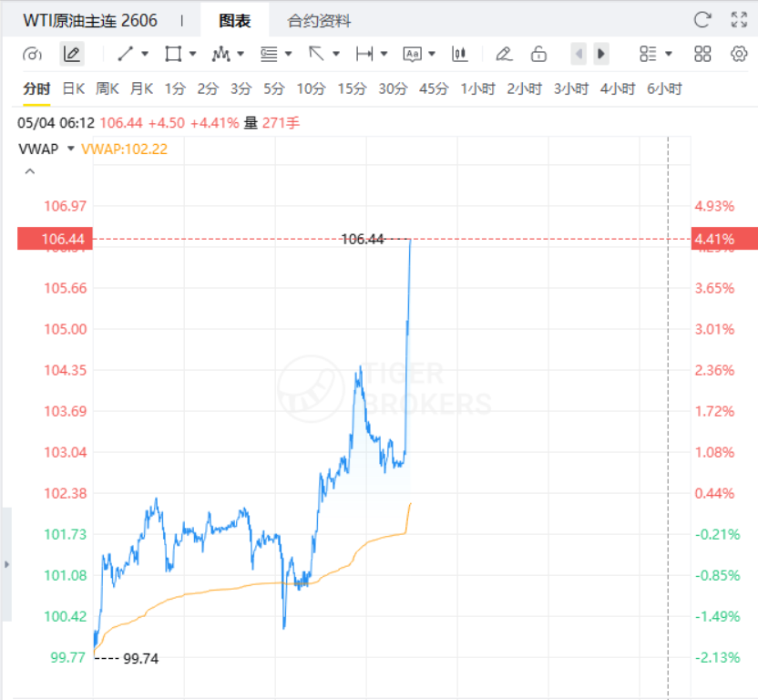Screen dimensions: 758x700
Task: Select the 日K timeframe
Action: [x=74, y=89]
